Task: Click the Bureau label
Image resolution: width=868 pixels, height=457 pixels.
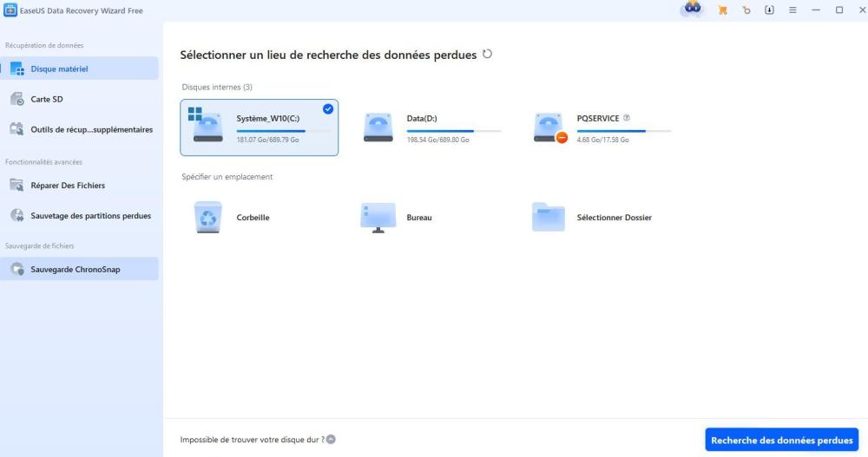Action: point(419,218)
